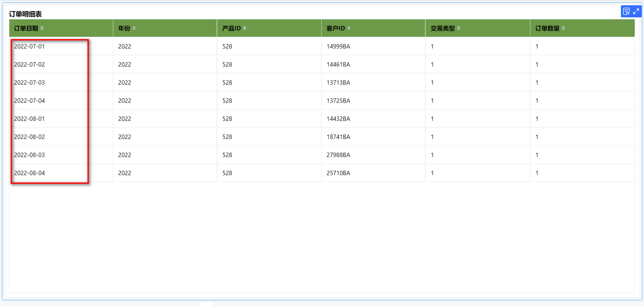The height and width of the screenshot is (306, 644).
Task: Click customer ID 25710BA
Action: click(338, 173)
